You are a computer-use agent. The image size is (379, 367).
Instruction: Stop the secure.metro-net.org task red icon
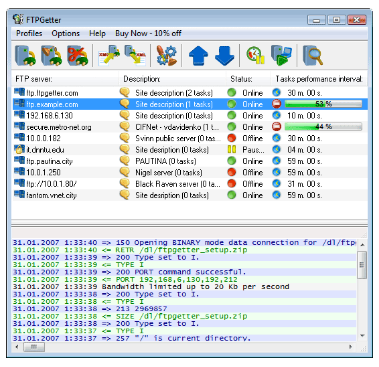[x=276, y=127]
